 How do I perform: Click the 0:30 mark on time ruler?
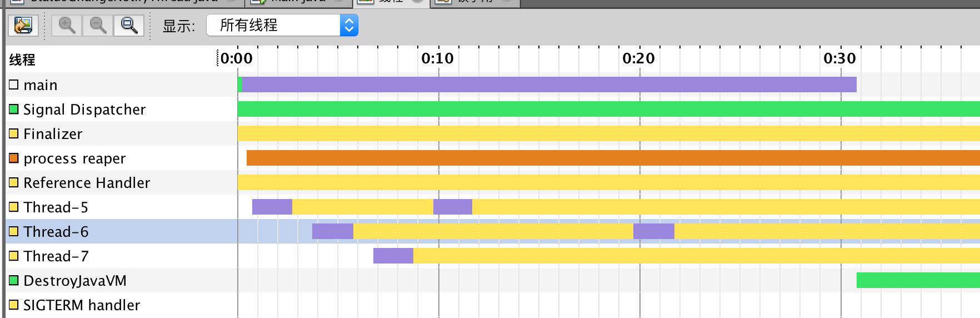839,58
